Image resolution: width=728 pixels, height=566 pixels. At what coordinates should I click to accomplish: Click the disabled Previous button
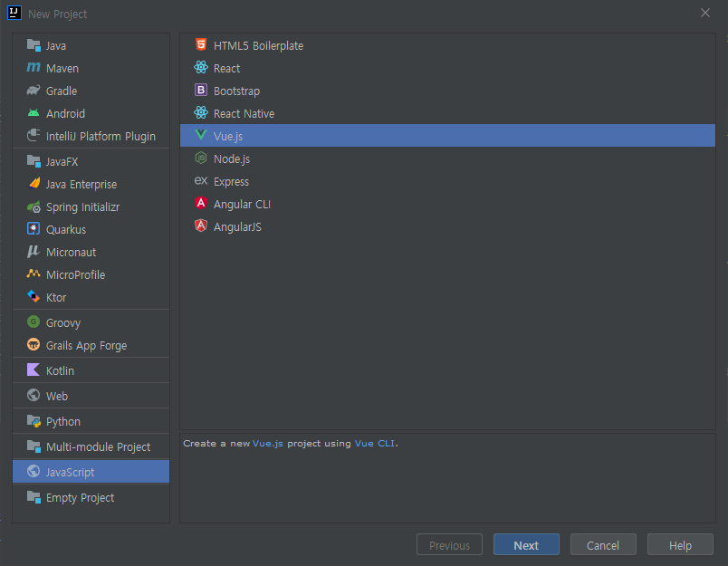point(449,544)
